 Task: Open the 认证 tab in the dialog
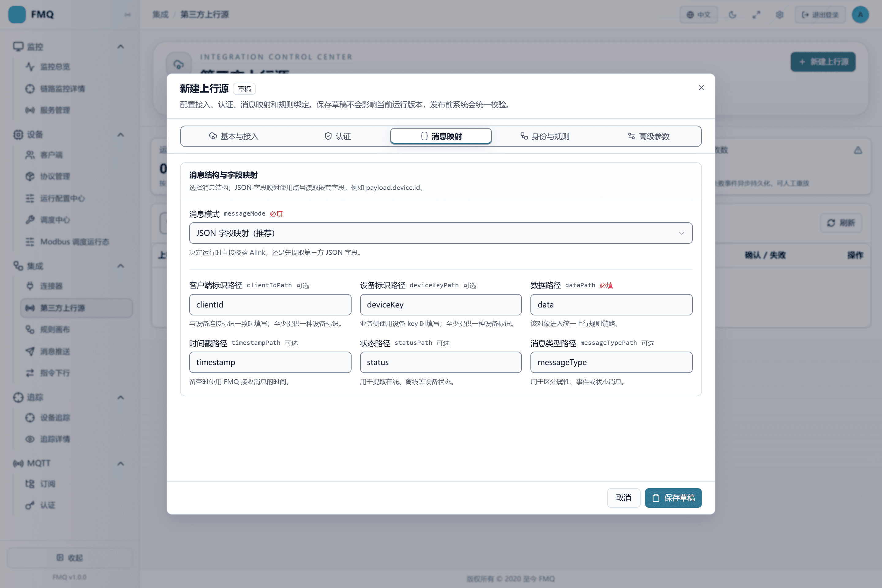point(337,136)
